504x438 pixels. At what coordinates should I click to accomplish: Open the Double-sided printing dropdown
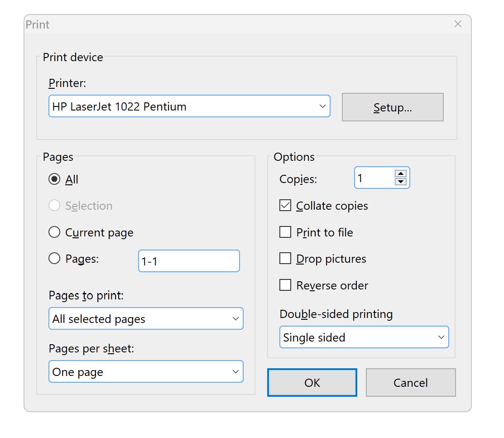[x=364, y=337]
